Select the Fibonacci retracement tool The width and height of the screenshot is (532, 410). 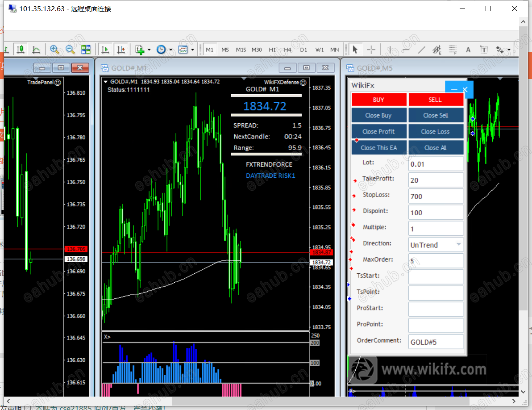point(453,50)
